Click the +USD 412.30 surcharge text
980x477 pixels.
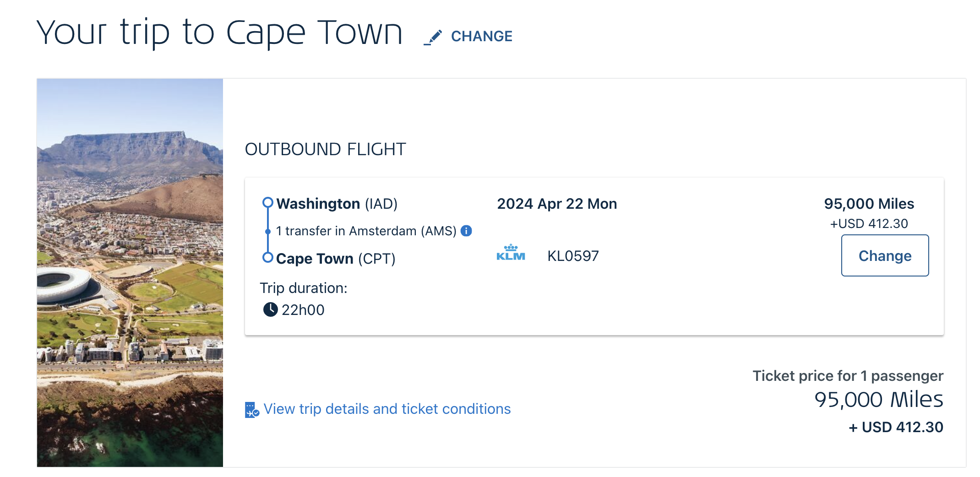(871, 223)
